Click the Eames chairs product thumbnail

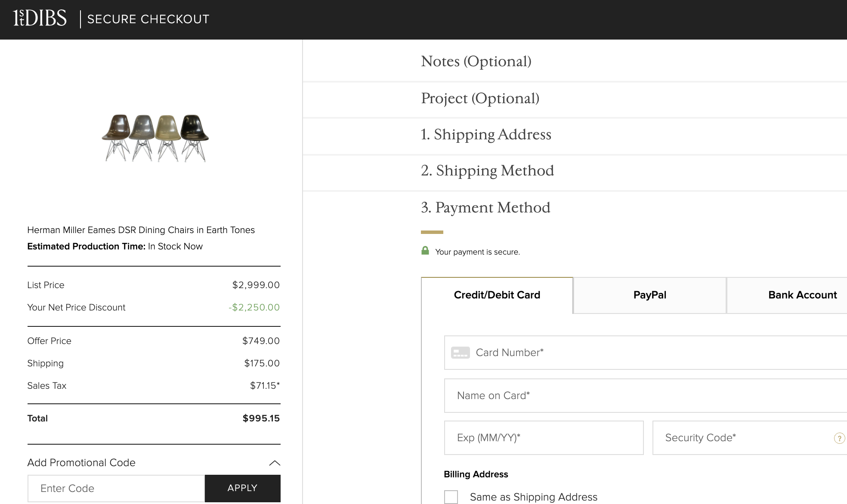(155, 138)
